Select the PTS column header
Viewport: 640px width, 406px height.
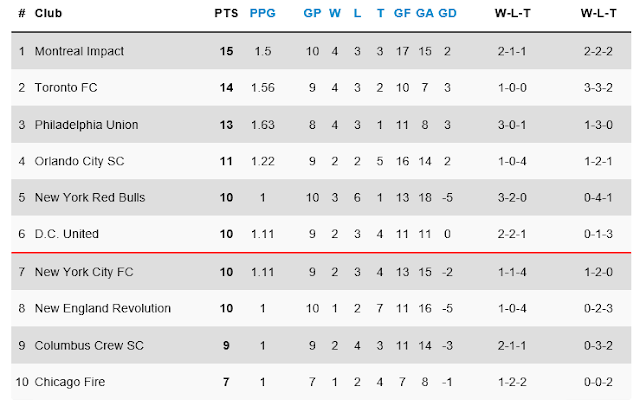pos(226,13)
